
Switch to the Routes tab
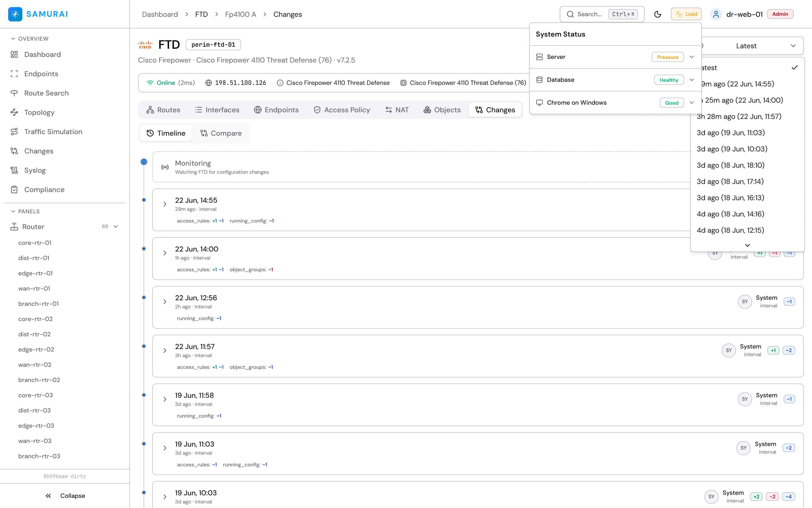163,110
